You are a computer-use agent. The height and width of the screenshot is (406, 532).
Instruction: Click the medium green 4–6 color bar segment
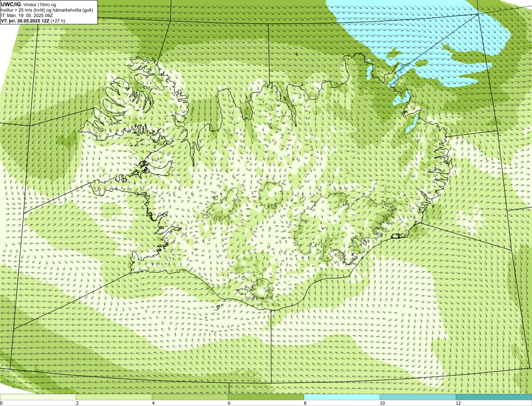click(190, 397)
